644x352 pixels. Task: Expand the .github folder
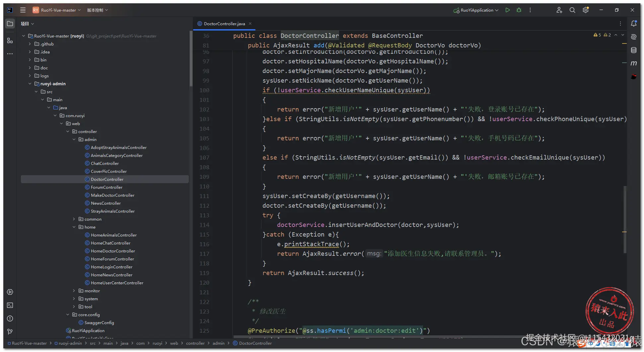tap(30, 44)
